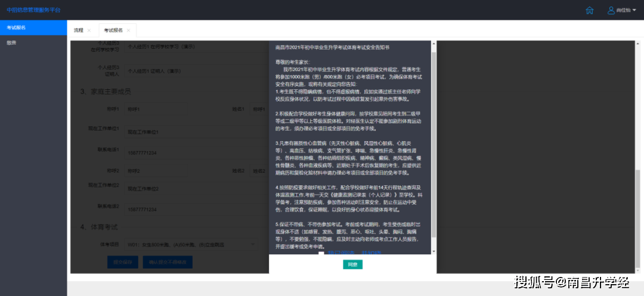Viewport: 644px width, 296px height.
Task: Click the main page scrollbar up arrow
Action: point(637,43)
